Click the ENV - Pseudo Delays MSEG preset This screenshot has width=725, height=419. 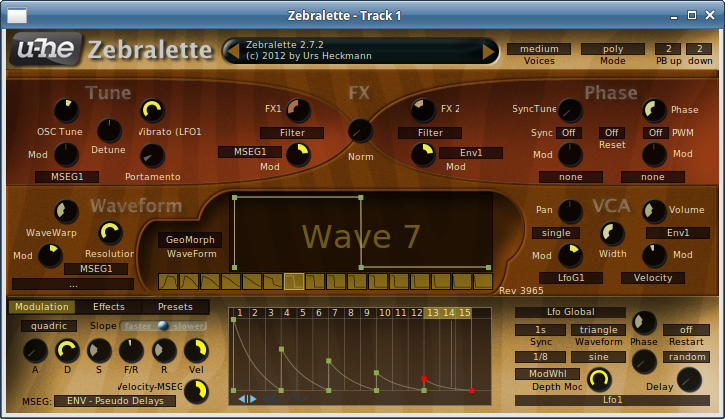click(115, 401)
